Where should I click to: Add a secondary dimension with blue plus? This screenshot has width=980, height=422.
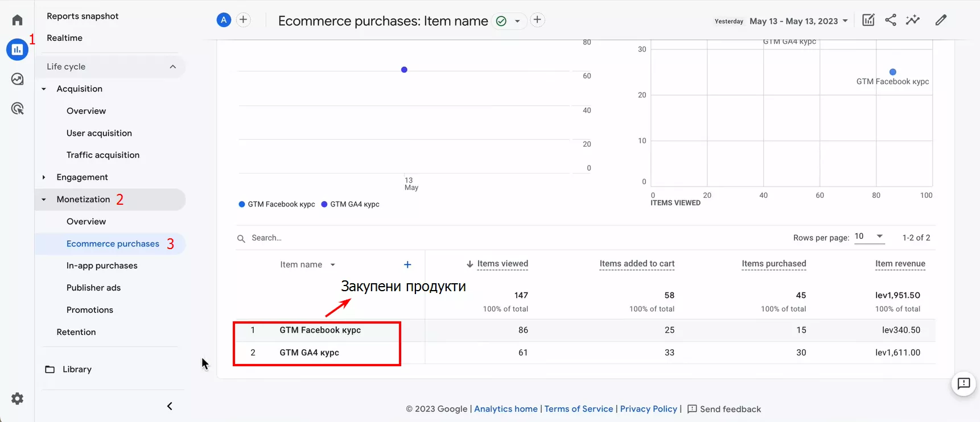coord(407,264)
